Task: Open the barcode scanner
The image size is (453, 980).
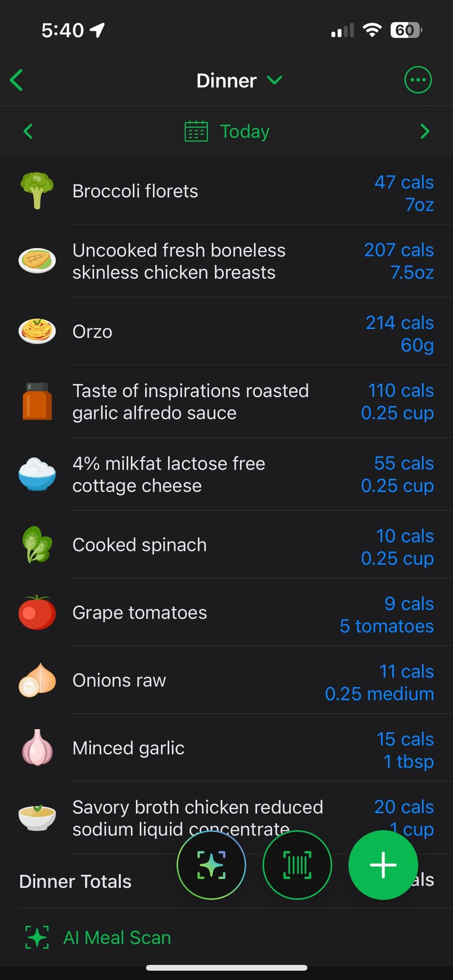Action: (x=297, y=865)
